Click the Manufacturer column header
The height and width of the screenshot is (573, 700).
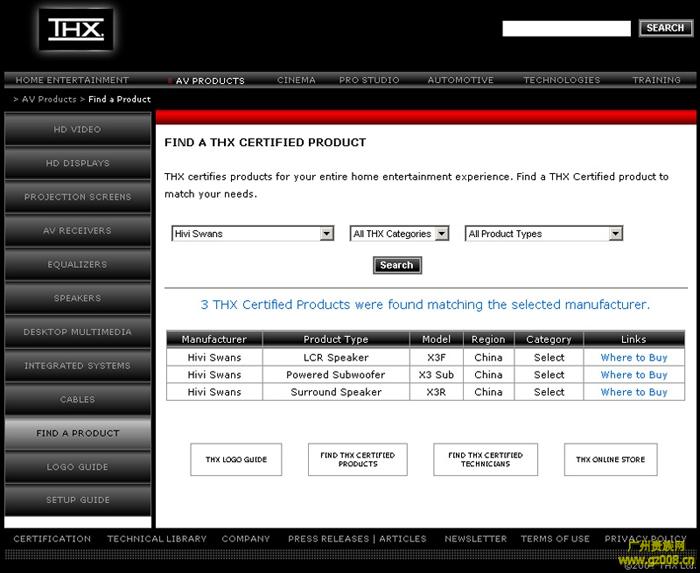pyautogui.click(x=214, y=339)
